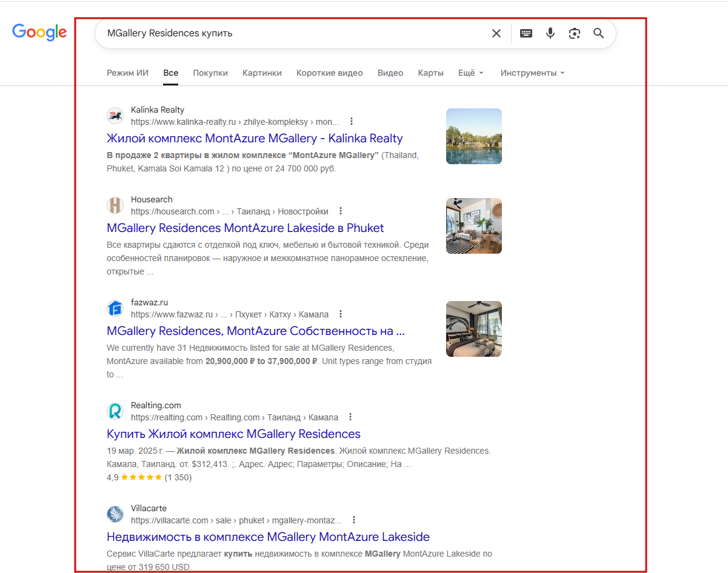Open fazwaz.ru bedroom thumbnail image
The image size is (728, 573).
474,329
